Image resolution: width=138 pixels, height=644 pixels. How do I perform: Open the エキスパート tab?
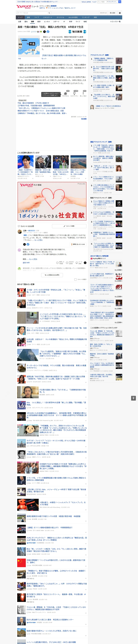[x=48, y=17]
